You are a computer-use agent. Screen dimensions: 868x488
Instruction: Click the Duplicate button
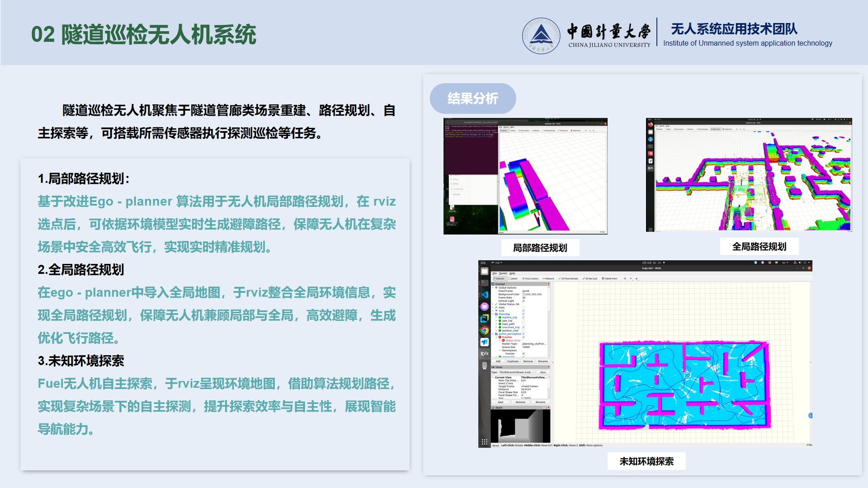click(513, 361)
